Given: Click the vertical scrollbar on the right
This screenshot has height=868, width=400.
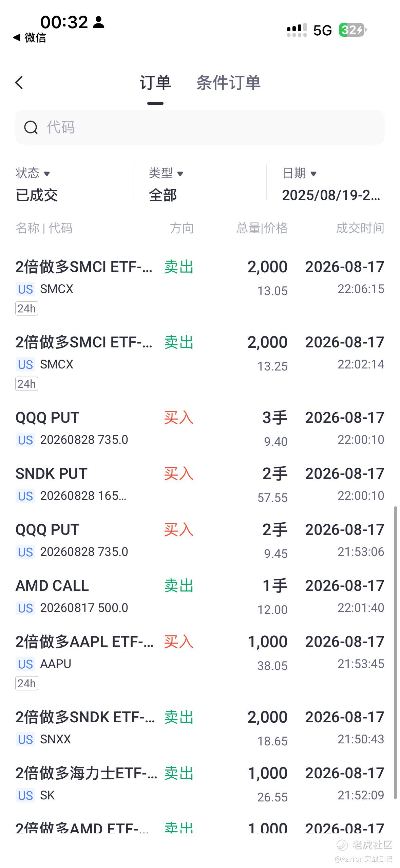Looking at the screenshot, I should point(395,653).
